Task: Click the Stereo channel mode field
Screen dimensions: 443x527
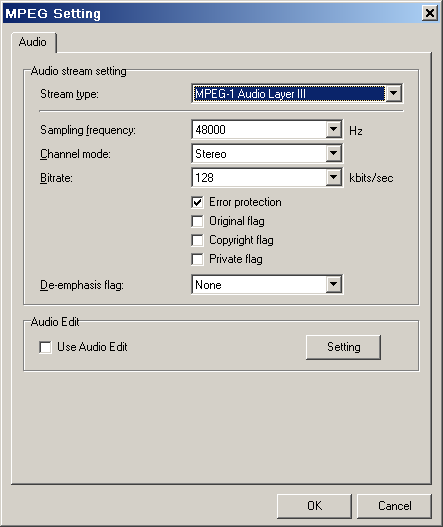Action: click(x=259, y=154)
